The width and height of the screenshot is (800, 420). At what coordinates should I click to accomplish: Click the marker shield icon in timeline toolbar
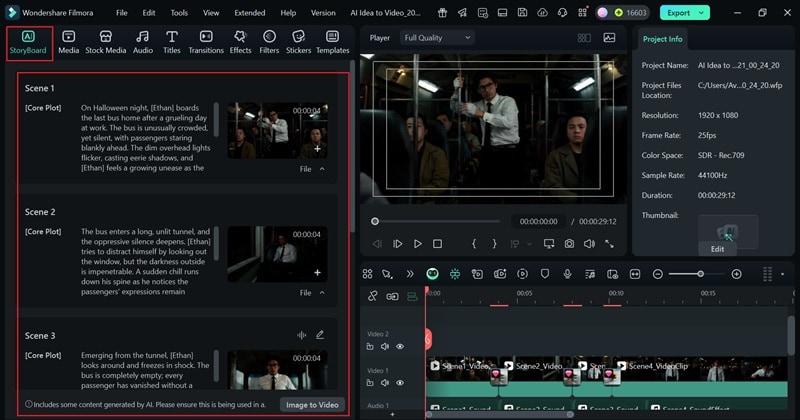coord(545,274)
